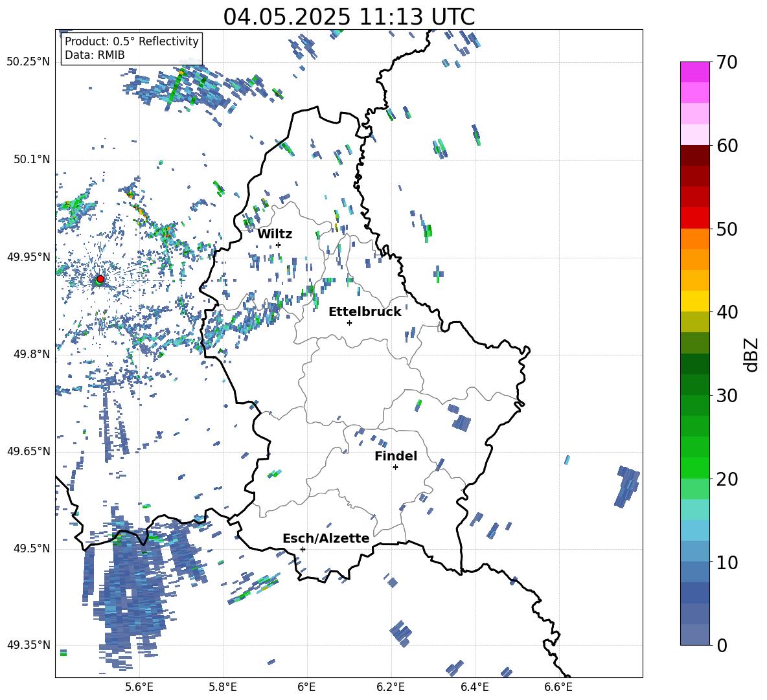Click the dark green colorbar segment above 30
Viewport: 767px width, 700px height.
pos(694,385)
